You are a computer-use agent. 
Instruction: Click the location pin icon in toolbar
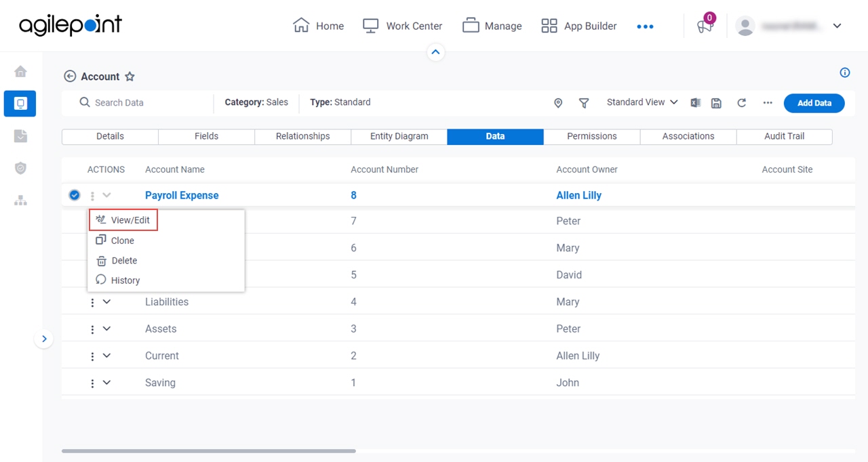click(x=558, y=103)
